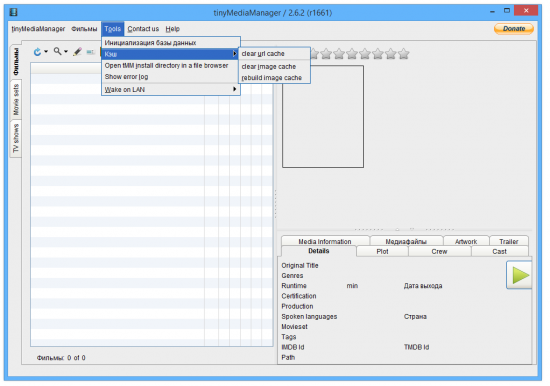
Task: Click the Spoken languages label
Action: pyautogui.click(x=309, y=316)
